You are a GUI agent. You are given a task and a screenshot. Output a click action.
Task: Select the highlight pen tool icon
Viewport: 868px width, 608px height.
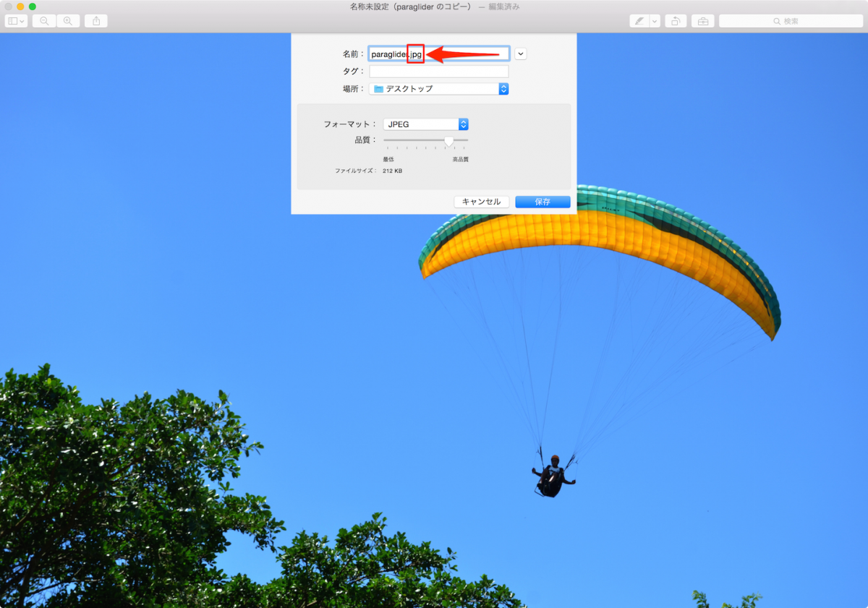[639, 21]
